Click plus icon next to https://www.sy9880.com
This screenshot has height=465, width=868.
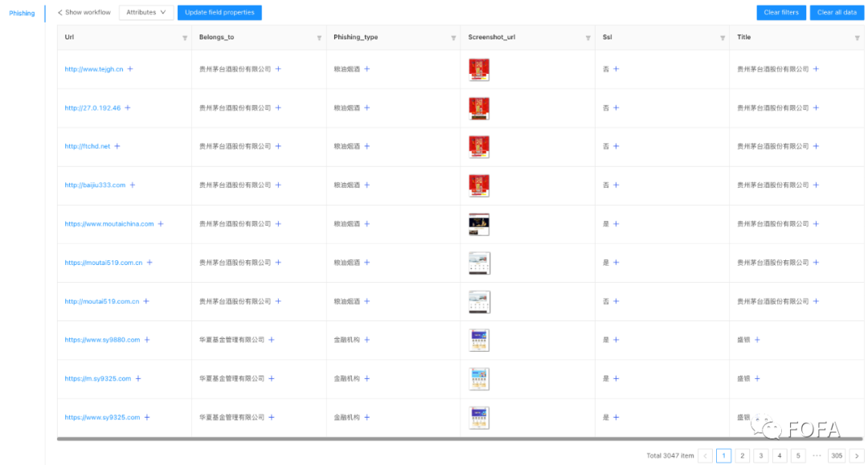point(147,340)
